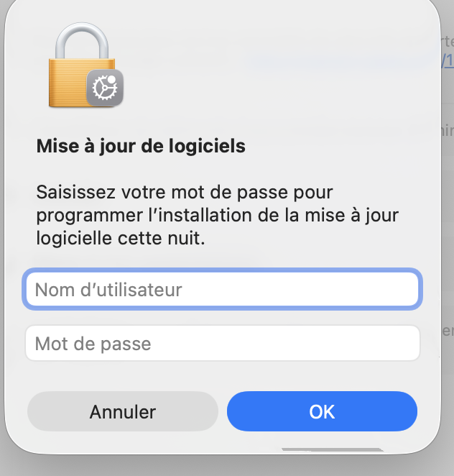The width and height of the screenshot is (454, 476).
Task: Click the placeholder text "Mot de passe"
Action: 93,344
